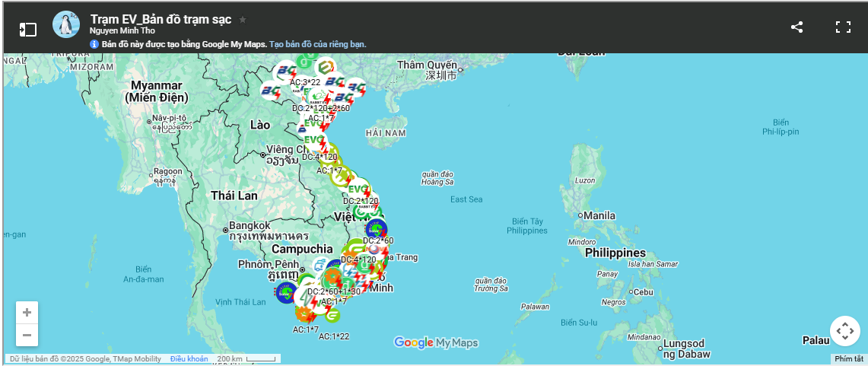Screen dimensions: 868x366
Task: Zoom in with the plus button
Action: [x=27, y=312]
